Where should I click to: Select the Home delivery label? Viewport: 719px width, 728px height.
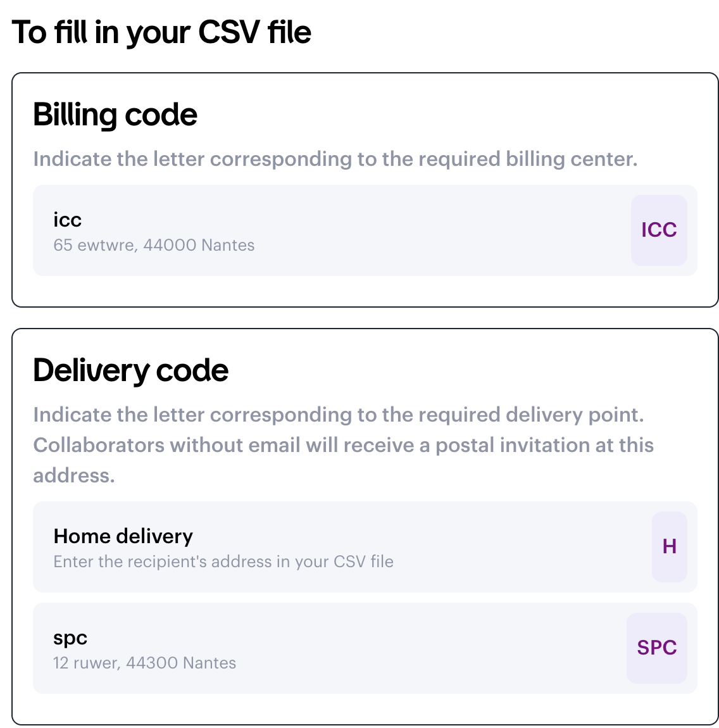tap(123, 536)
